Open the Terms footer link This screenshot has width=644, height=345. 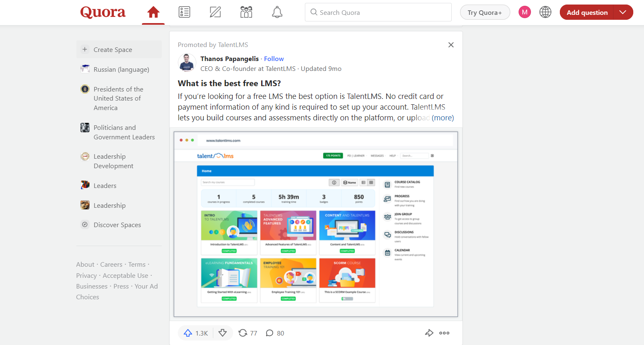point(137,265)
